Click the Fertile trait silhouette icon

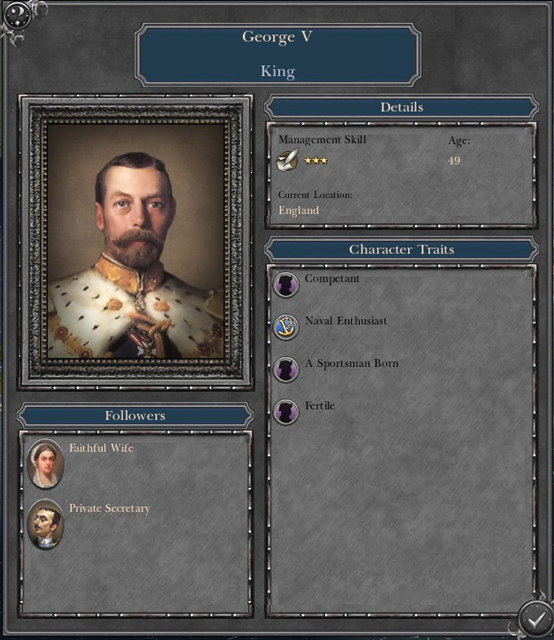[286, 412]
